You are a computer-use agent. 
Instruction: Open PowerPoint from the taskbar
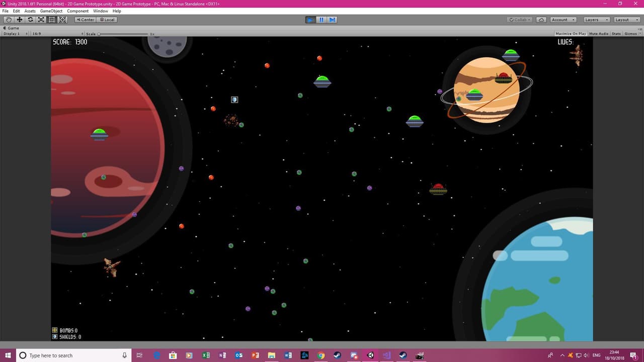pyautogui.click(x=255, y=355)
